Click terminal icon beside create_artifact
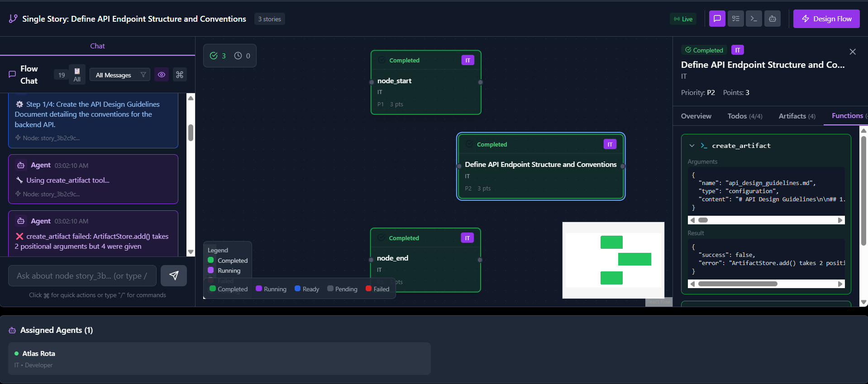The image size is (868, 384). pyautogui.click(x=704, y=146)
